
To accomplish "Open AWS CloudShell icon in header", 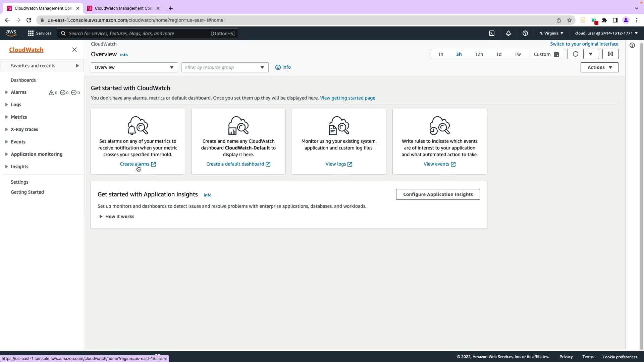I will pos(492,33).
